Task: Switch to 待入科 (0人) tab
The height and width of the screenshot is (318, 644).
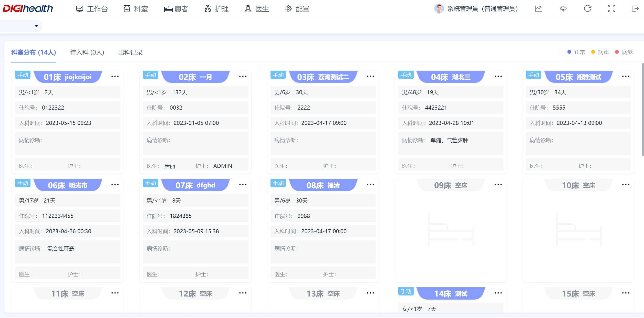Action: click(x=87, y=52)
